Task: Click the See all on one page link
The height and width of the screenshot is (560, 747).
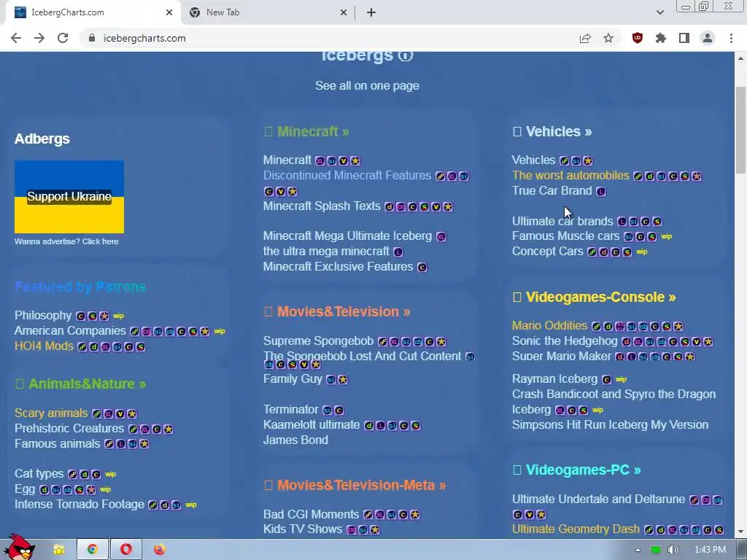Action: (x=368, y=86)
